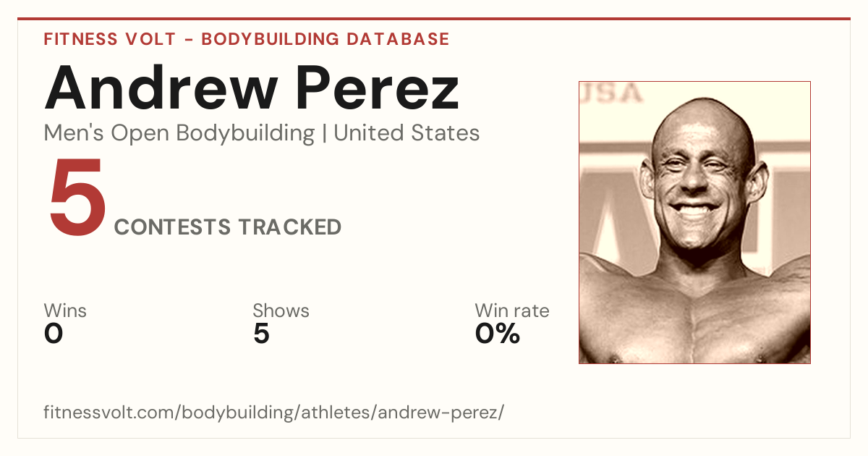Click the separator bar between category and country
This screenshot has height=456, width=868.
point(324,134)
